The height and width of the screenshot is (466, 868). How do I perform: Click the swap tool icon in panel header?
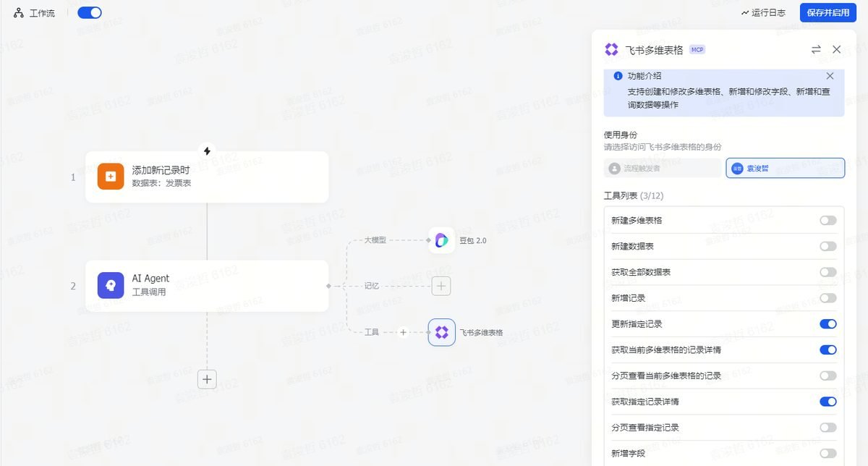click(x=816, y=49)
